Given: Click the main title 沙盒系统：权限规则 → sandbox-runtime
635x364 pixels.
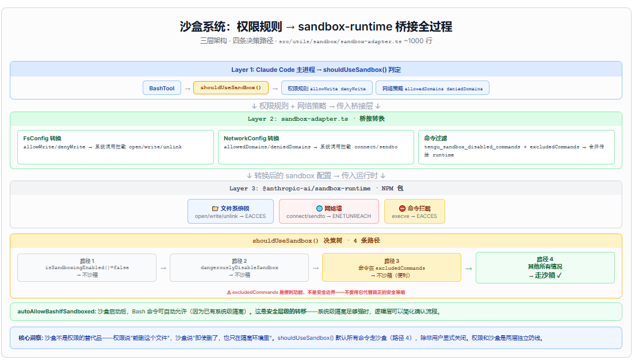Looking at the screenshot, I should (x=316, y=26).
